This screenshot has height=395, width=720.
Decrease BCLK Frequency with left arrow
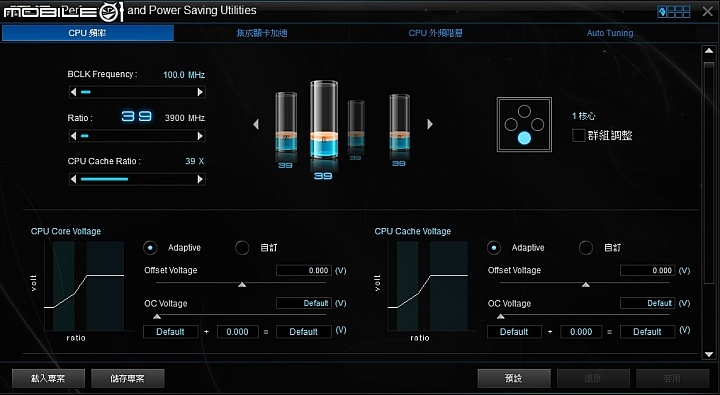tap(73, 92)
